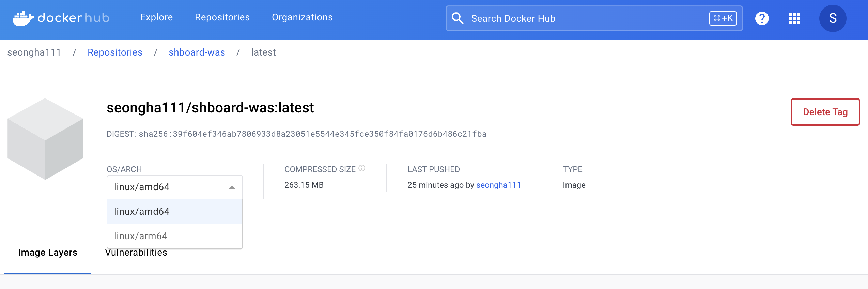
Task: Click the seongha111 breadcrumb namespace text
Action: click(x=34, y=52)
